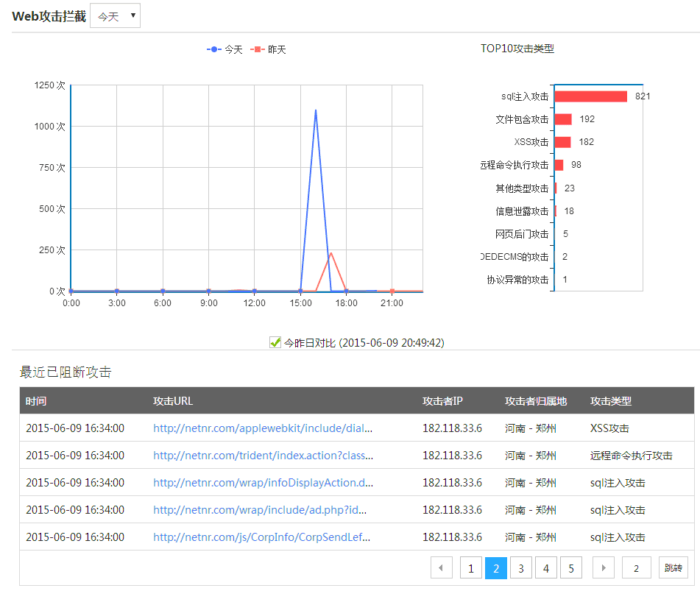Viewport: 700px width, 591px height.
Task: Go to page 4 of results
Action: pyautogui.click(x=546, y=567)
